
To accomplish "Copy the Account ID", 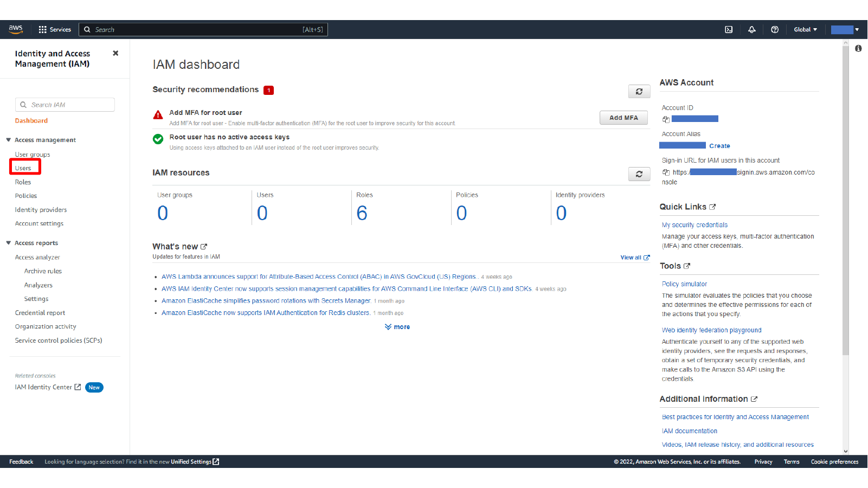I will (x=666, y=119).
